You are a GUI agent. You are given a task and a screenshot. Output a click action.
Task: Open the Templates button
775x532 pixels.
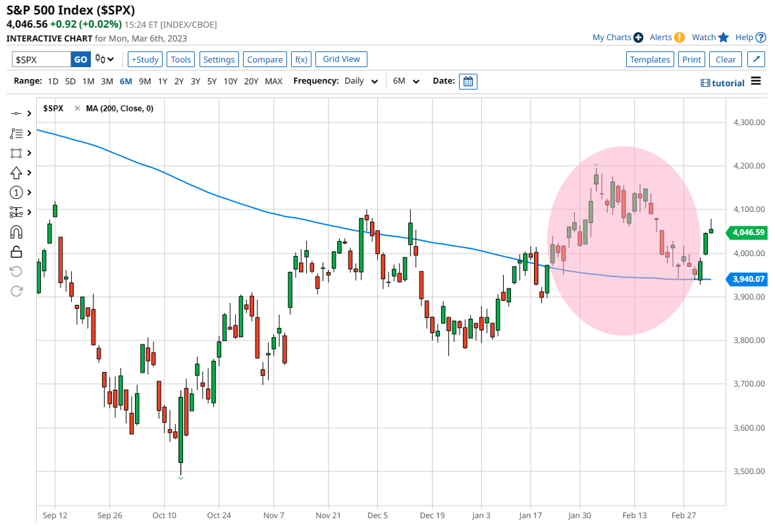[x=650, y=59]
